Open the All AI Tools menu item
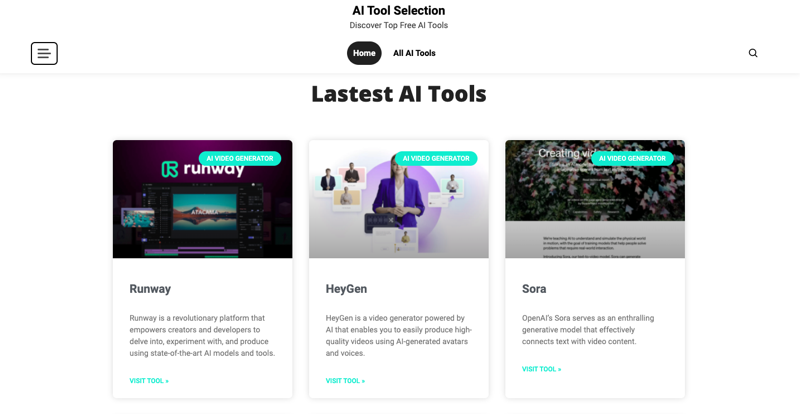800x414 pixels. click(414, 53)
